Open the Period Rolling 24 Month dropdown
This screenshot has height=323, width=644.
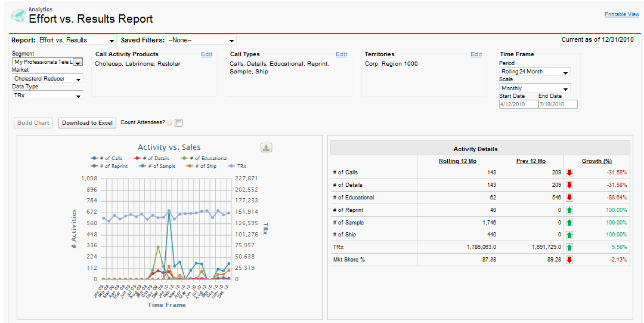[x=534, y=72]
